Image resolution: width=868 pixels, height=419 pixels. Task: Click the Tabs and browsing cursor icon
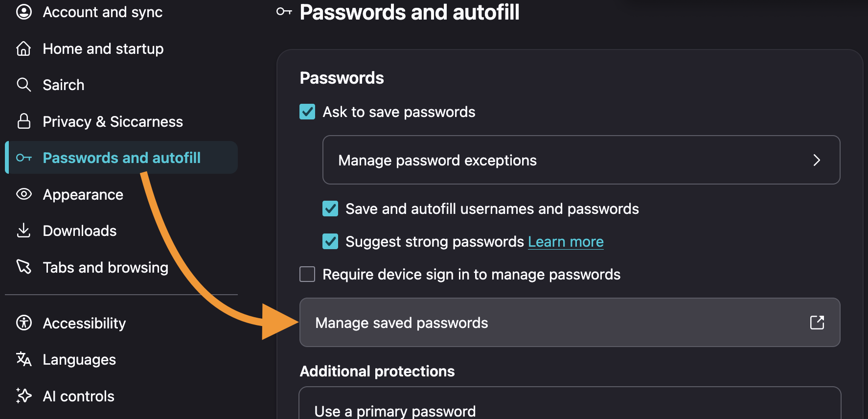(24, 267)
